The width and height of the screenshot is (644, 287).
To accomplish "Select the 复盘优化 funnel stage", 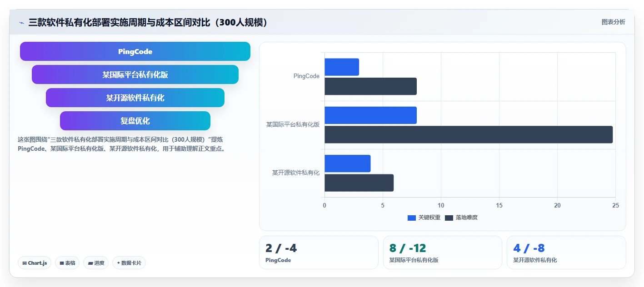I will 135,121.
